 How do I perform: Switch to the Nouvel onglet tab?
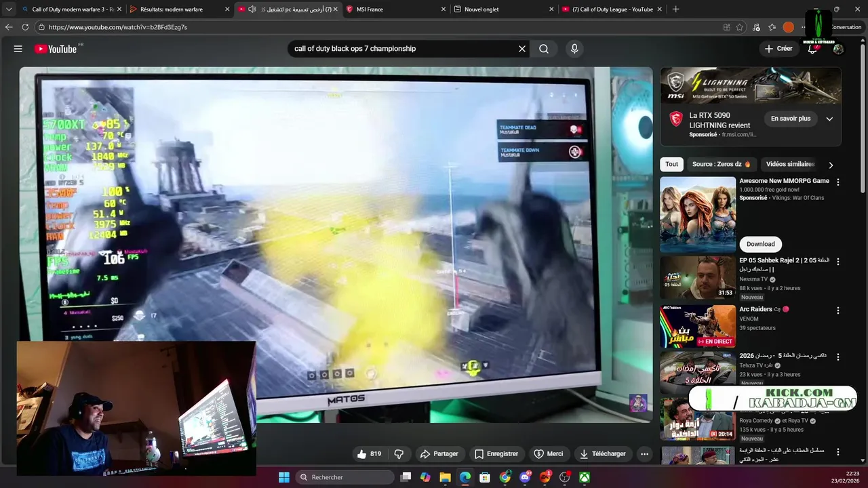click(x=503, y=9)
